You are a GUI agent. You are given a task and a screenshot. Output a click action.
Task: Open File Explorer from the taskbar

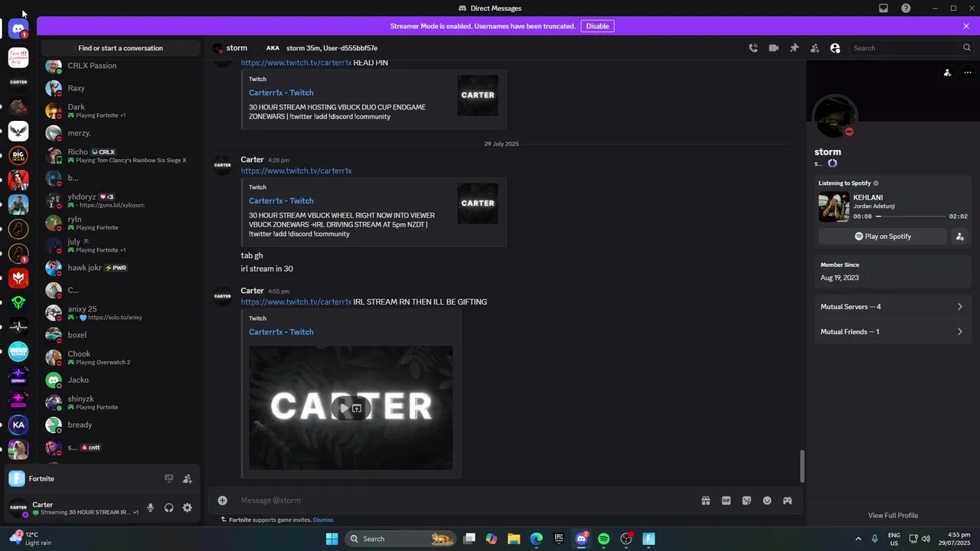pos(513,539)
